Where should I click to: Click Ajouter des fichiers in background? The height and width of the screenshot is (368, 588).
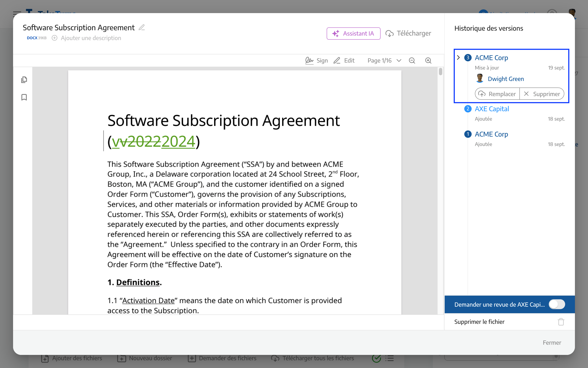point(72,358)
